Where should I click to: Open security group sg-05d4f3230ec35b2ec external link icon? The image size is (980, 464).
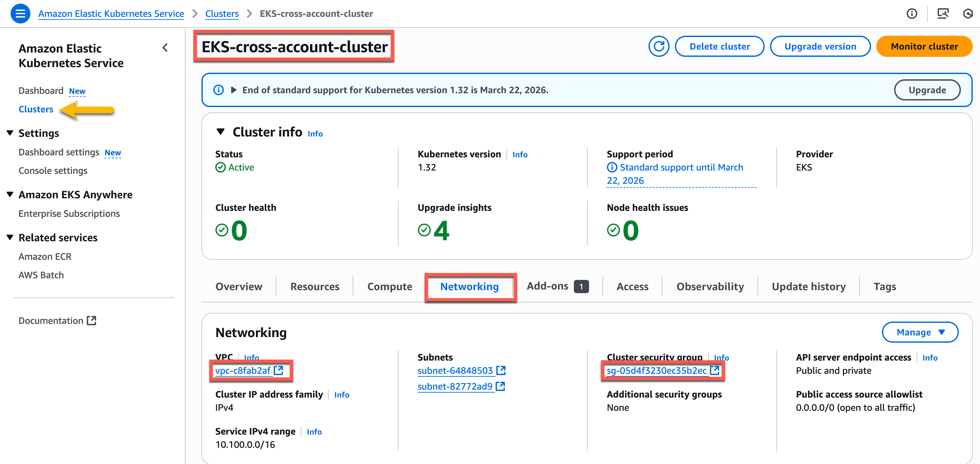coord(716,370)
